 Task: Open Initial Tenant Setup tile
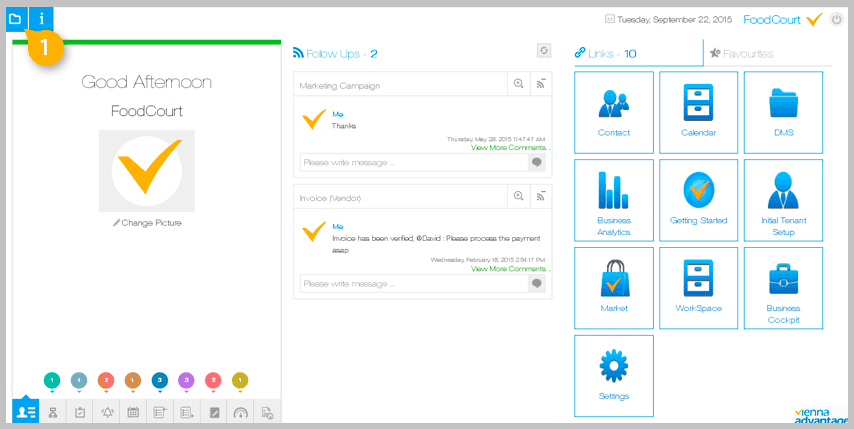pos(783,200)
